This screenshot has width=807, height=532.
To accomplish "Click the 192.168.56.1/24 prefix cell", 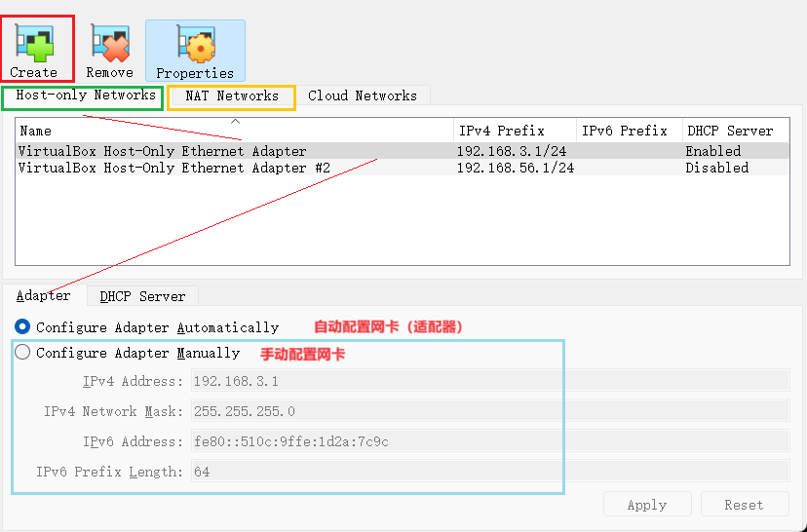I will (x=516, y=168).
